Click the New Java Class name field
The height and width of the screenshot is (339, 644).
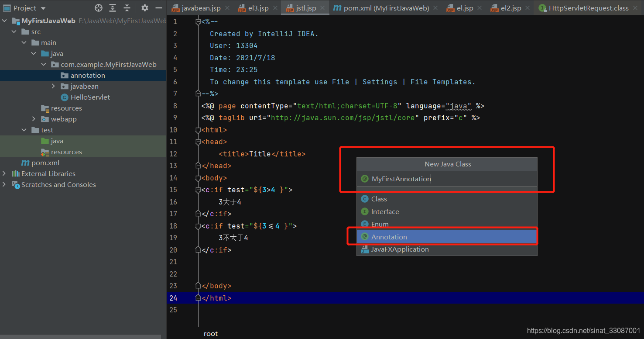click(x=447, y=179)
